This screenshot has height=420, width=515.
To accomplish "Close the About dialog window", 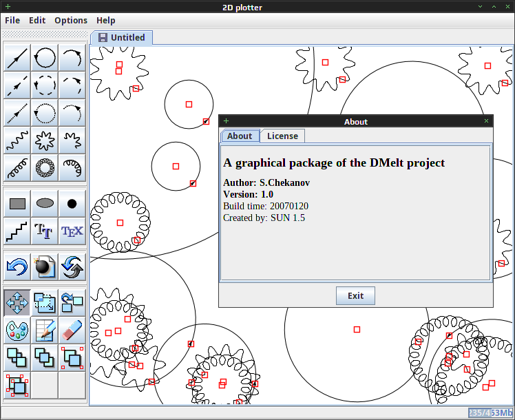I will [486, 121].
